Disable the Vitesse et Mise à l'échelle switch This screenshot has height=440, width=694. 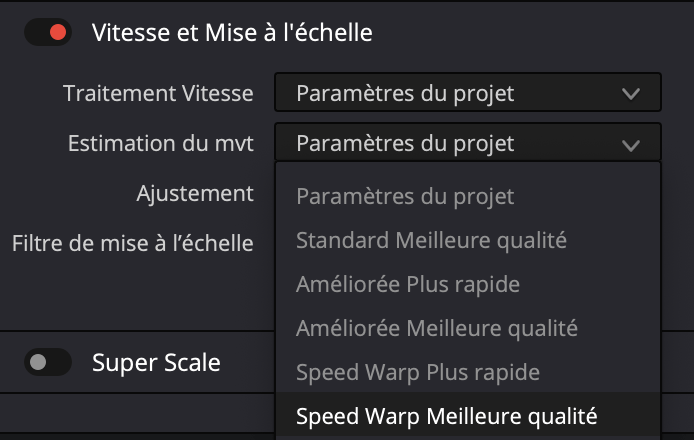[48, 32]
